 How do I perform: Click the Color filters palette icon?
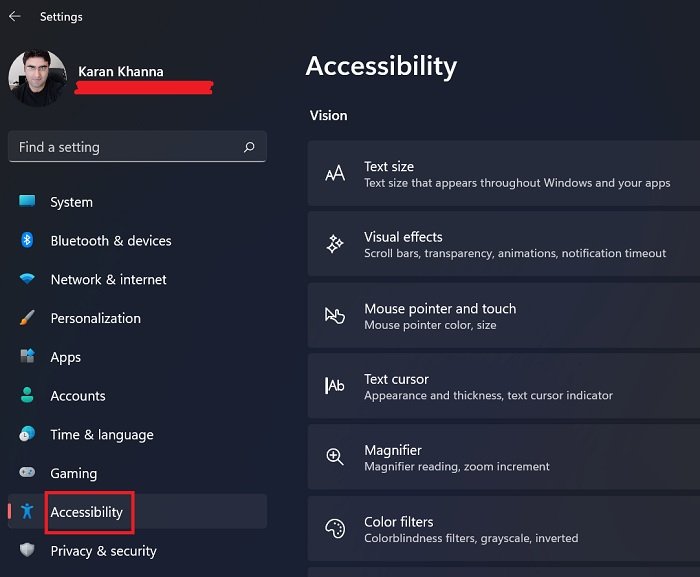(335, 529)
